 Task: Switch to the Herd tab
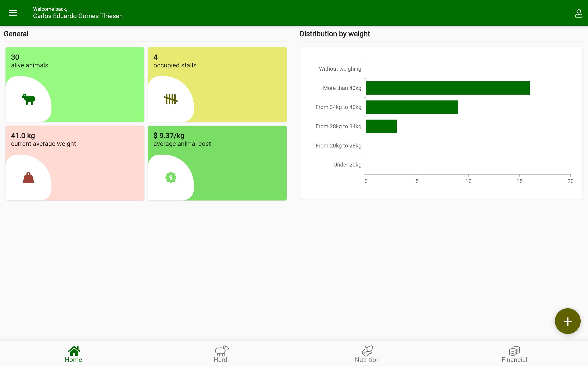[x=220, y=354]
